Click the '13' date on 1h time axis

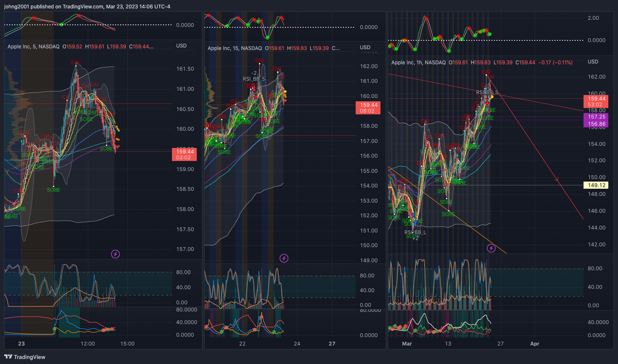click(448, 344)
